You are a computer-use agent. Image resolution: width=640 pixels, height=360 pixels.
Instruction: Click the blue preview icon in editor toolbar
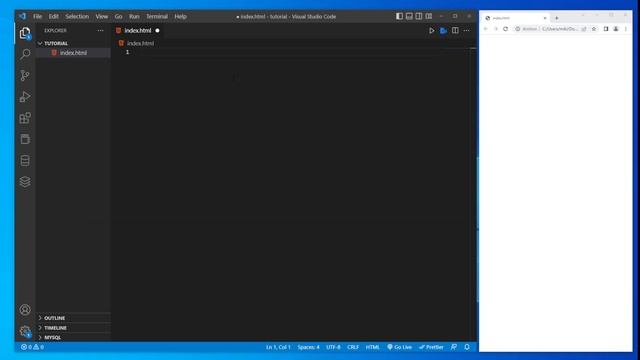[x=443, y=31]
